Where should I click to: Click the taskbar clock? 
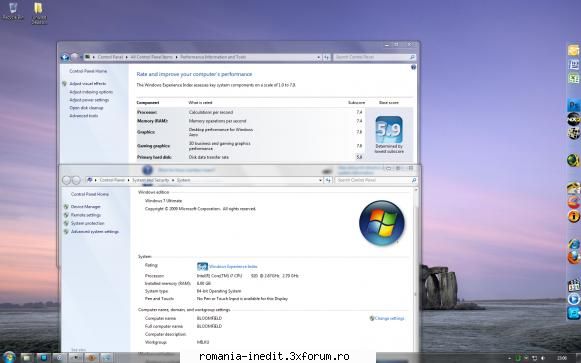[562, 358]
